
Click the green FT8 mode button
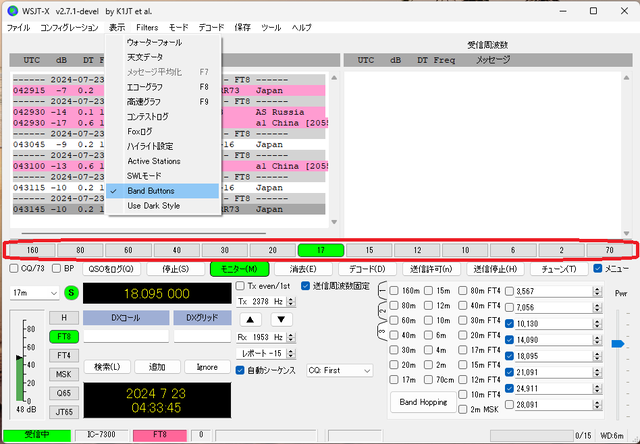pos(64,337)
